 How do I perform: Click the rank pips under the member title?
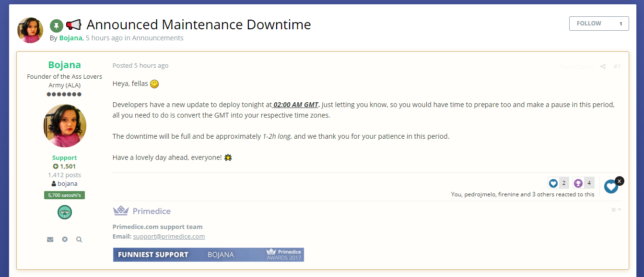64,95
